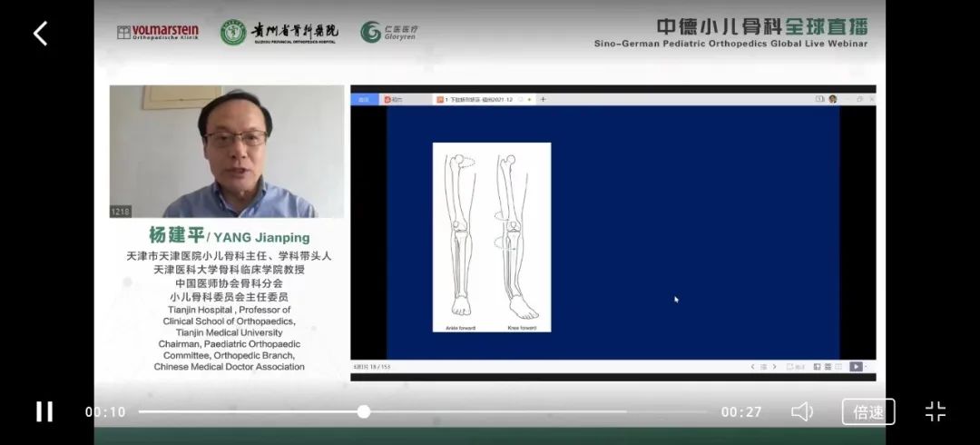Click the Gloryren logo
The image size is (980, 445).
(390, 33)
